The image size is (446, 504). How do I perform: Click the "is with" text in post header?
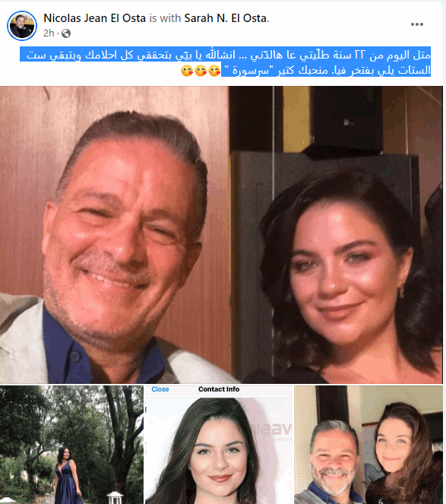tap(165, 18)
